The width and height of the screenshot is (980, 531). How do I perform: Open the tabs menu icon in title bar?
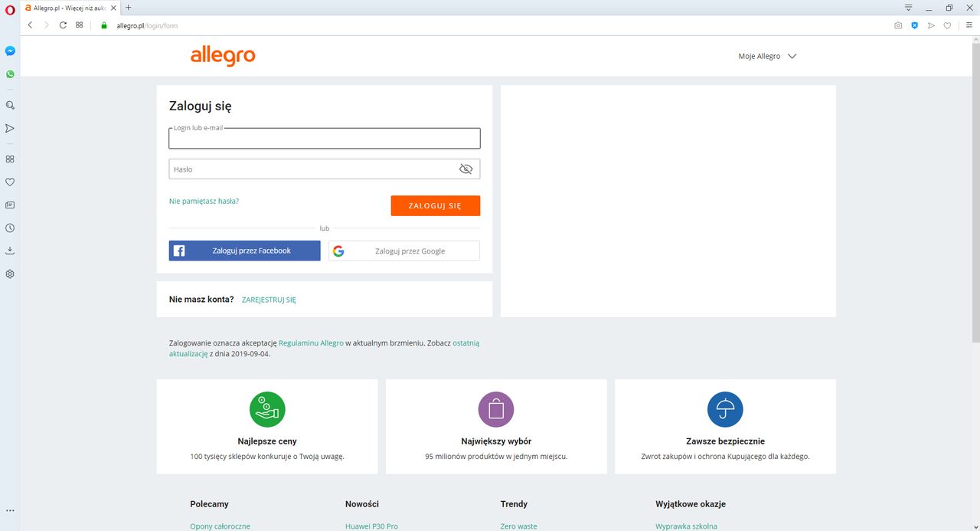(908, 8)
